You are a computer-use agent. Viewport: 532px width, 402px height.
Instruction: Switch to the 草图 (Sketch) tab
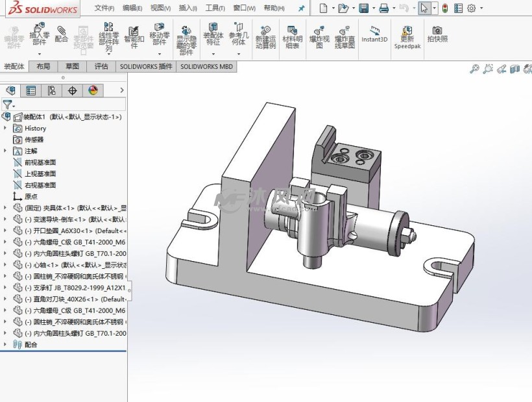click(x=72, y=66)
